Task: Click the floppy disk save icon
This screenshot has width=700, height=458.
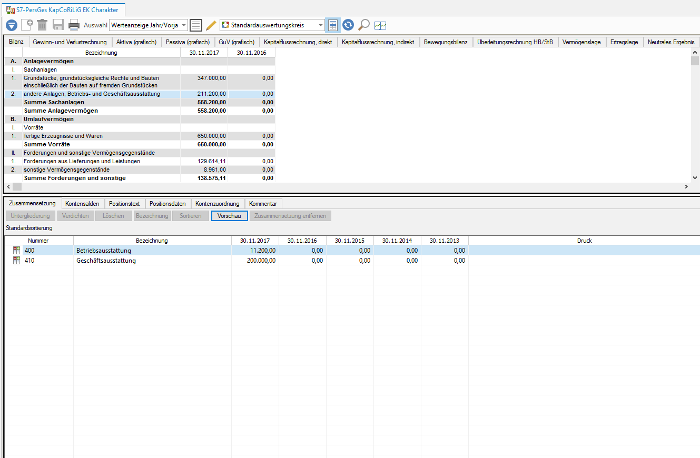Action: tap(58, 25)
